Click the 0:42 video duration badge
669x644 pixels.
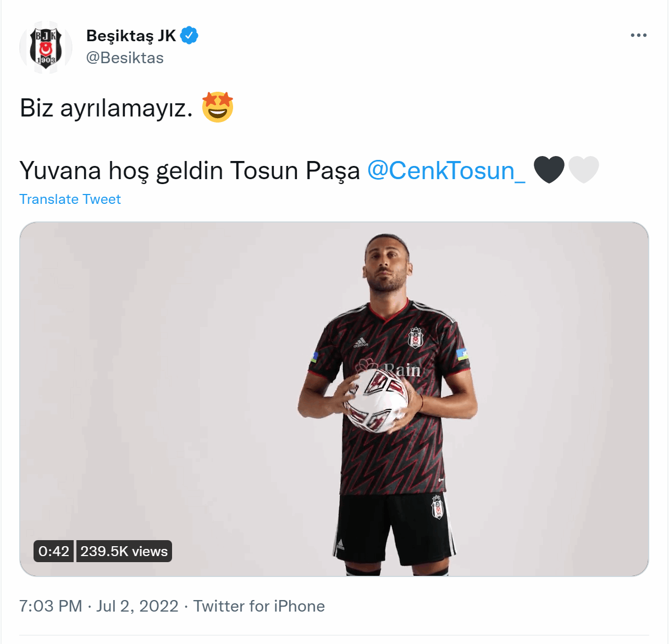click(x=54, y=551)
